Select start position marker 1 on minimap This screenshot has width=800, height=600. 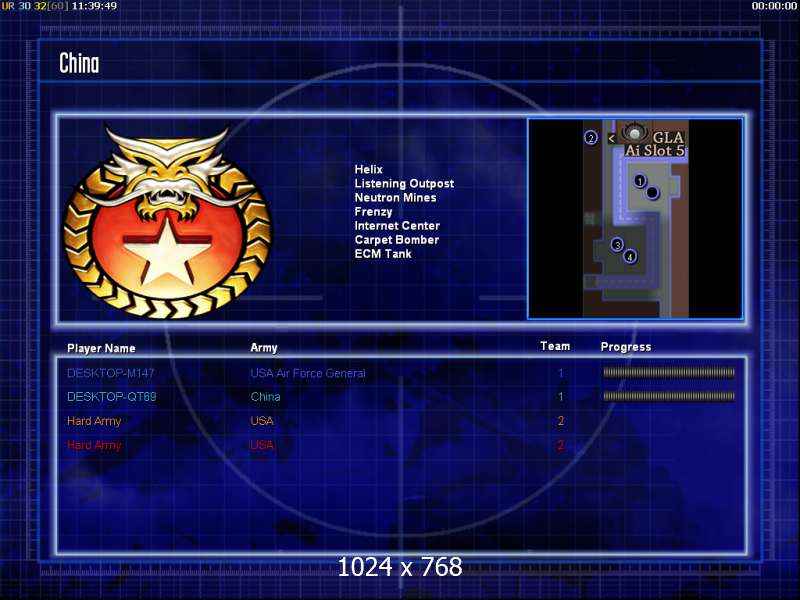pyautogui.click(x=639, y=181)
